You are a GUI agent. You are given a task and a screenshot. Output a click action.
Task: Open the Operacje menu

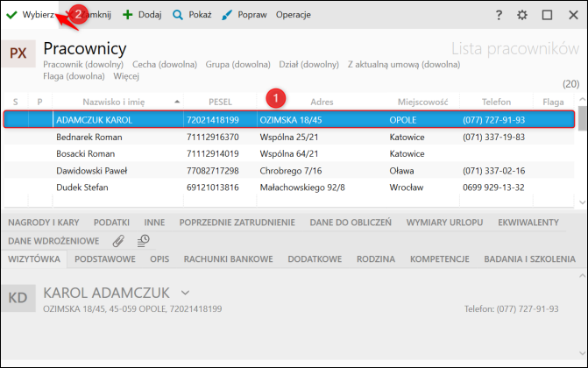point(294,15)
